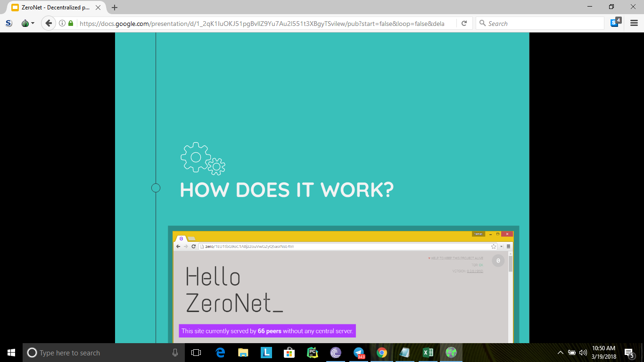
Task: Open Telegram with 343 badge
Action: 359,353
